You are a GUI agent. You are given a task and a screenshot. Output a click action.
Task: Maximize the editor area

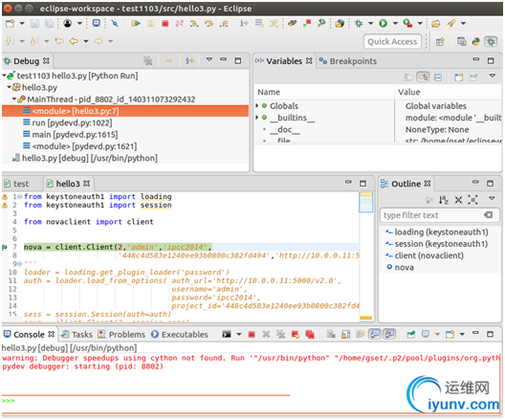(x=362, y=184)
